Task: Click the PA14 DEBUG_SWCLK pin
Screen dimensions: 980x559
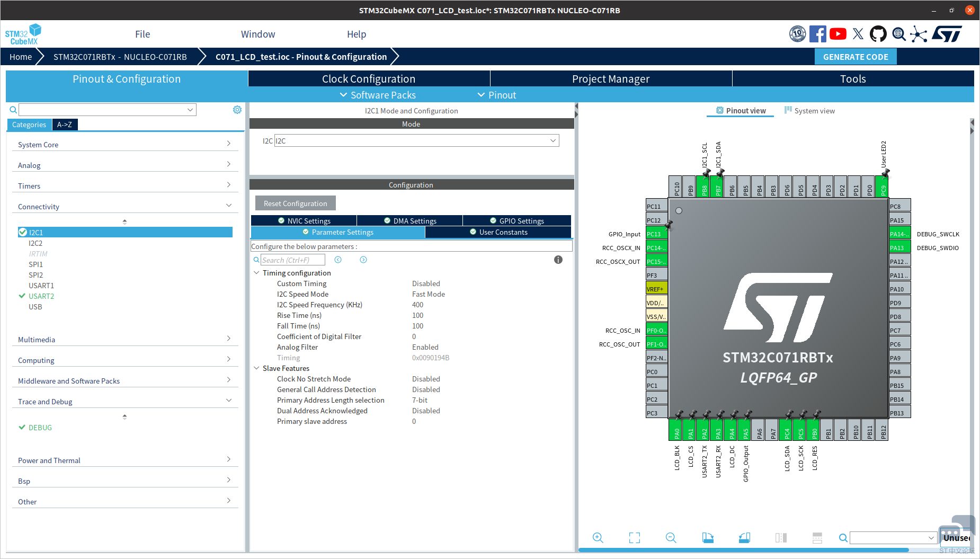Action: 899,234
